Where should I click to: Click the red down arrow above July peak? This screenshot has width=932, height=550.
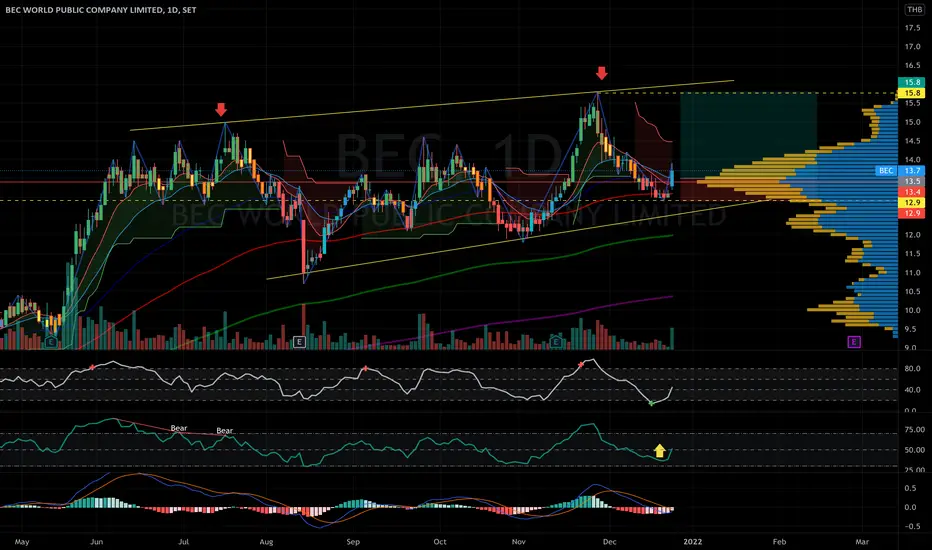tap(221, 109)
